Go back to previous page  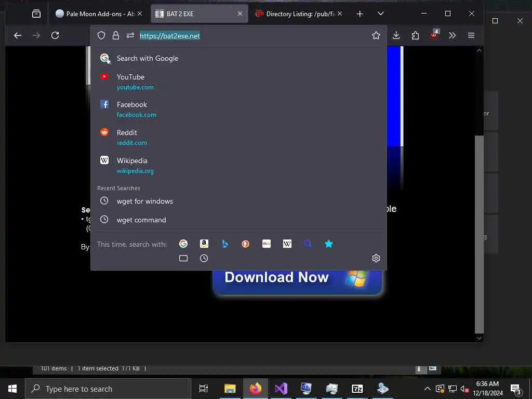coord(18,35)
